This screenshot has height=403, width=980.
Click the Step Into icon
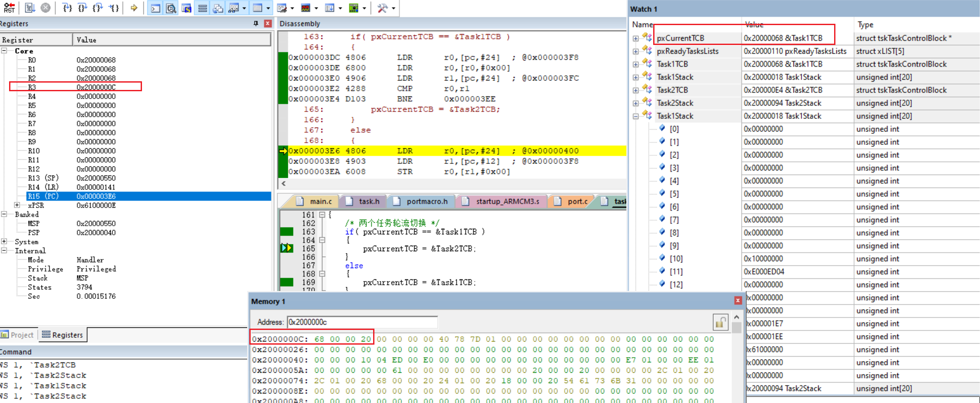pos(67,8)
